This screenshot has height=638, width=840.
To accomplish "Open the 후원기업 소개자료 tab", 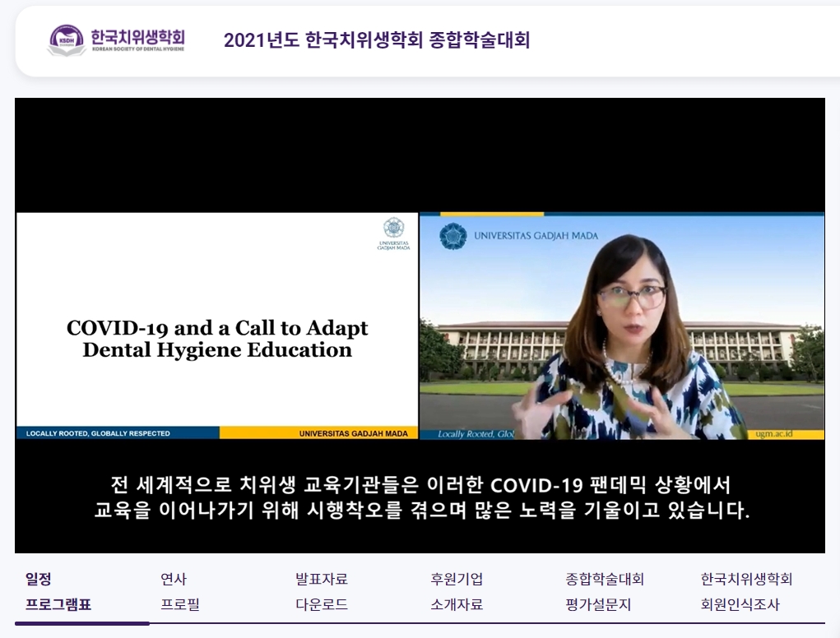I will coord(457,592).
